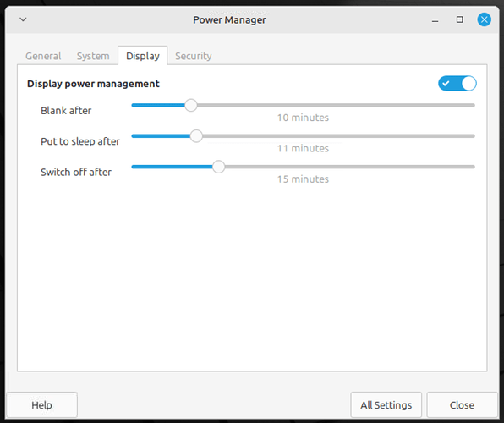
Task: Click the Display power management label
Action: tap(93, 84)
